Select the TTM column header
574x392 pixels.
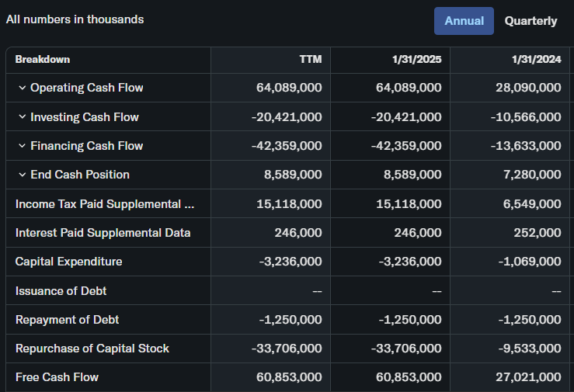coord(311,60)
